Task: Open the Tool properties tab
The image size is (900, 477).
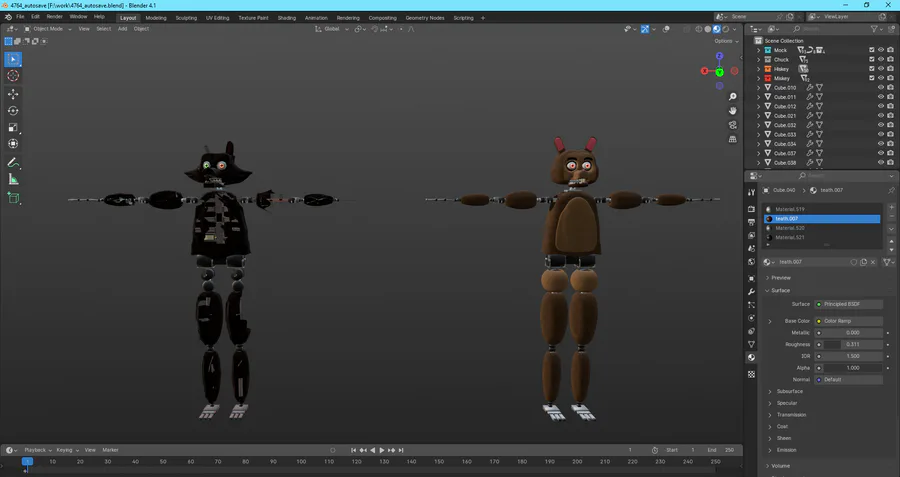Action: (x=751, y=192)
